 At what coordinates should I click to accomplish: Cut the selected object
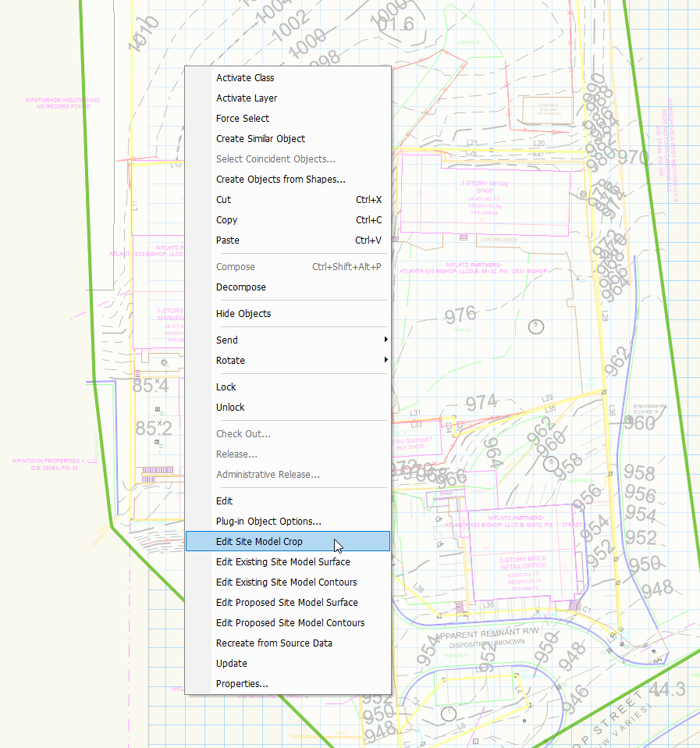224,200
